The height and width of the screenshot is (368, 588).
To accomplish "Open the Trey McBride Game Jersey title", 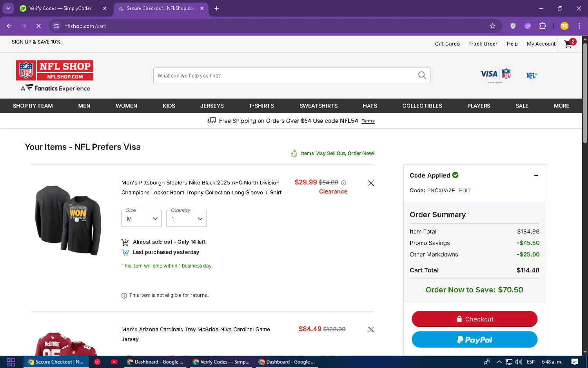I will point(196,334).
